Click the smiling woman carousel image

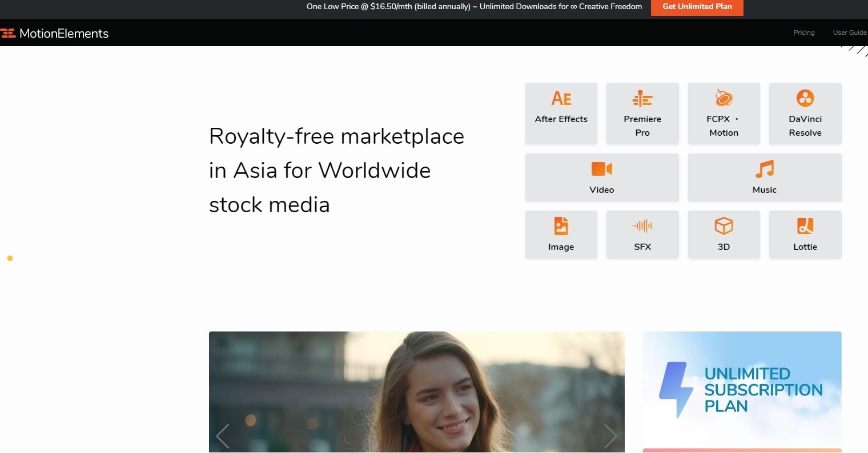click(417, 392)
